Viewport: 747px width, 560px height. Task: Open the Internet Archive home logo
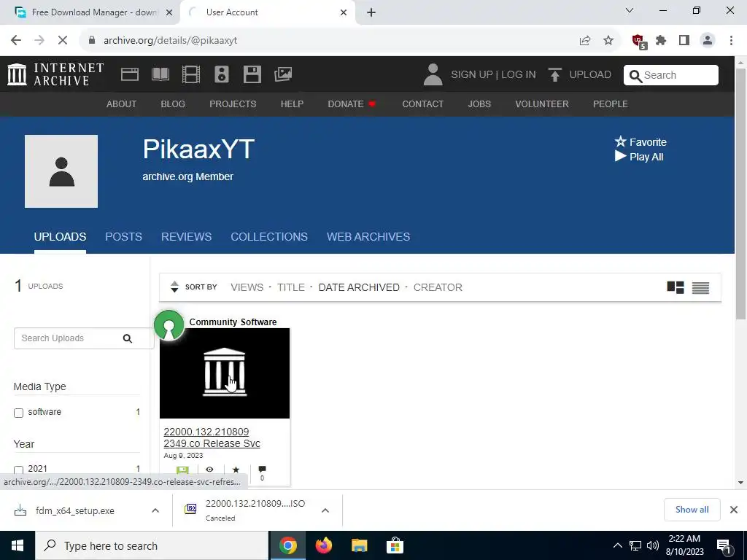pos(55,74)
